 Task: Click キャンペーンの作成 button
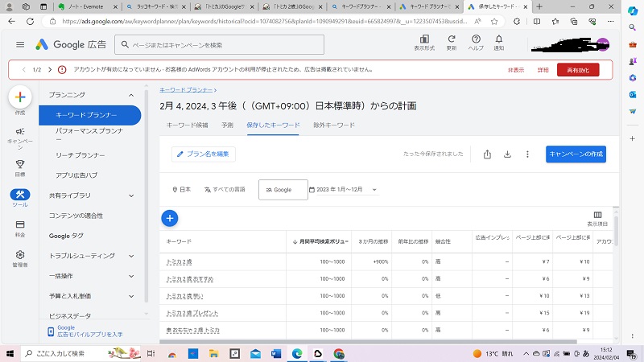pos(576,154)
